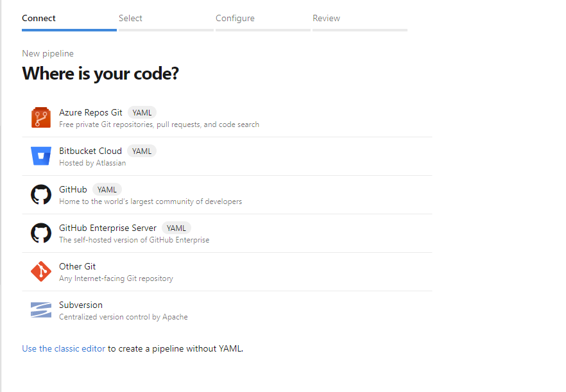
Task: Click YAML badge next to GitHub
Action: coord(107,189)
